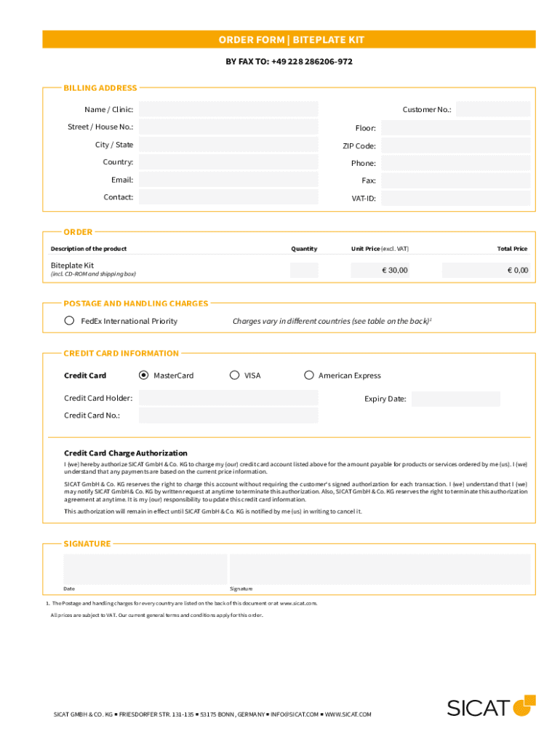Focus the Expiry Date field
560x745 pixels.
pyautogui.click(x=455, y=399)
